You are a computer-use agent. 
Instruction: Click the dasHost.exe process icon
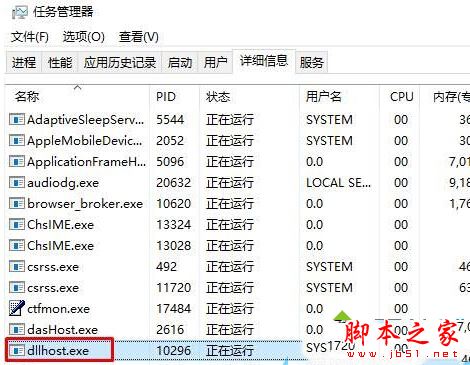pos(17,329)
